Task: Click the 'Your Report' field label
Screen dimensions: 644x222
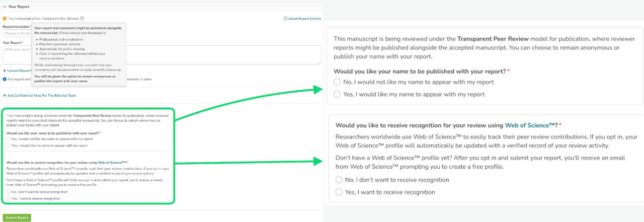Action: point(13,43)
